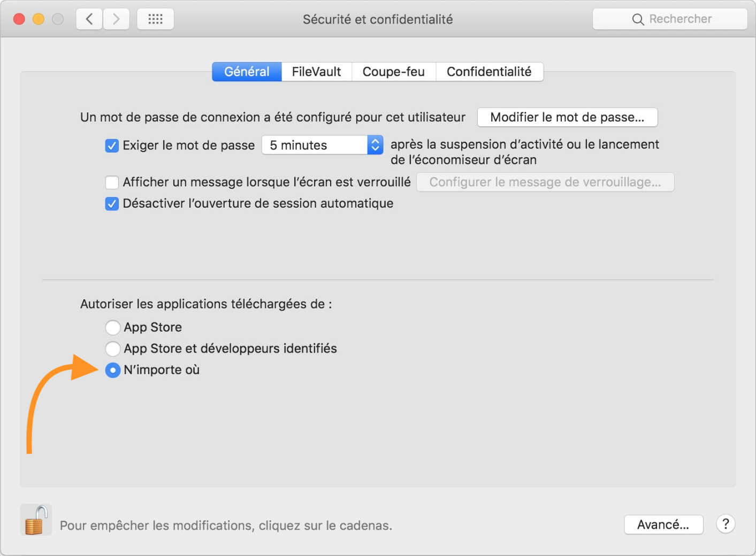
Task: Open help with the question mark button
Action: (726, 524)
